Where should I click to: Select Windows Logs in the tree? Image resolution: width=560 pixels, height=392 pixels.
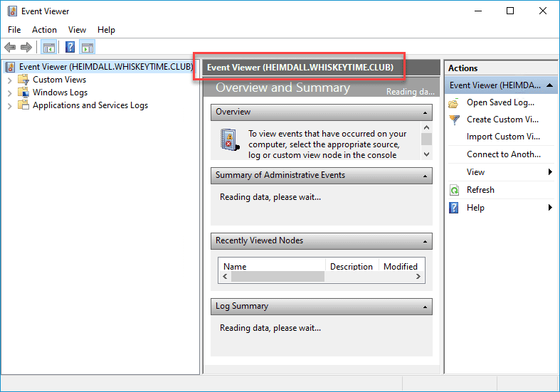pyautogui.click(x=60, y=92)
